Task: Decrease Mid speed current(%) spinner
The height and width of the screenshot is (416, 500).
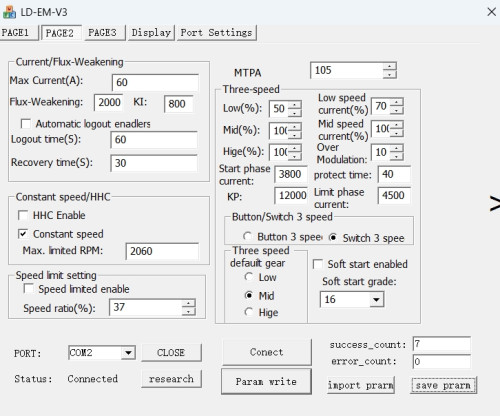Action: point(397,133)
